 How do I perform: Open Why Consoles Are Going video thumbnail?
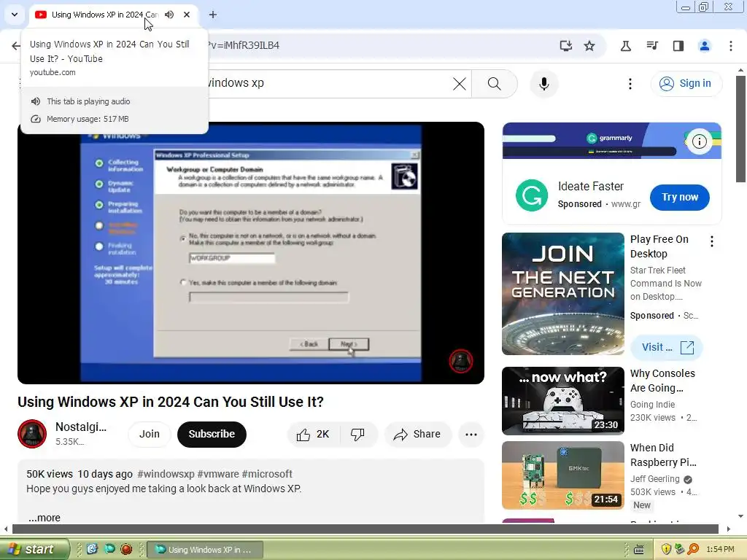pyautogui.click(x=562, y=400)
